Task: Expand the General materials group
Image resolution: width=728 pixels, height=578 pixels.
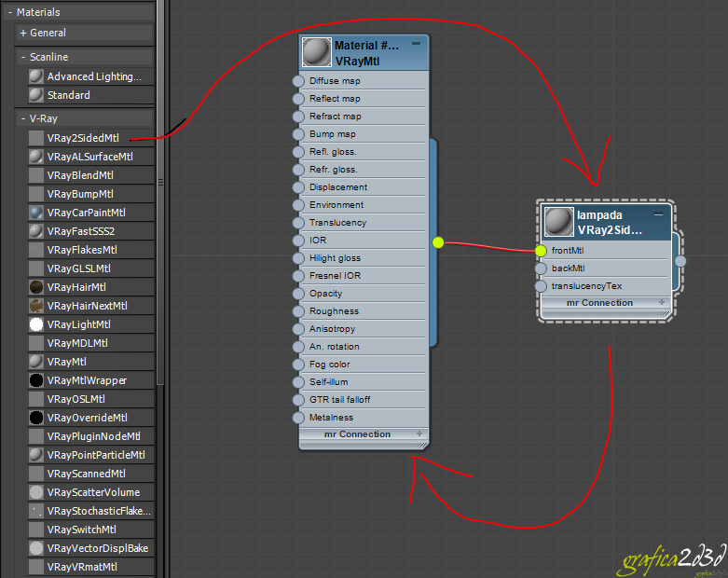Action: [23, 33]
